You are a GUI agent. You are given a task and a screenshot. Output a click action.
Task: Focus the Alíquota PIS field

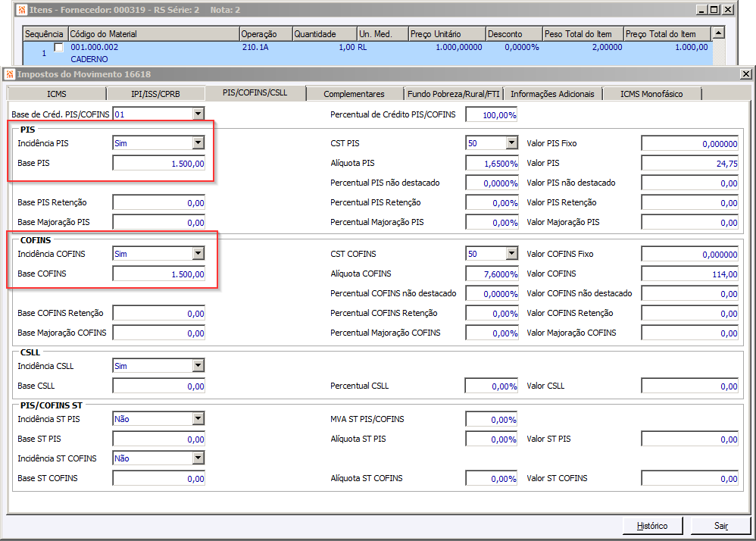click(492, 163)
